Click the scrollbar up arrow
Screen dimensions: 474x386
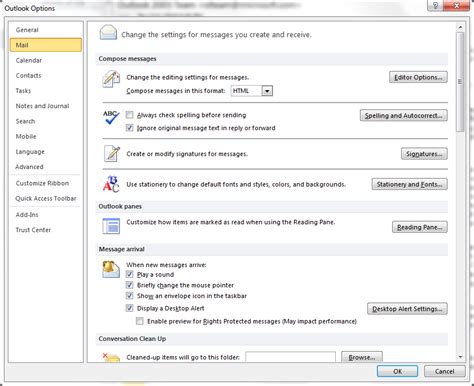point(460,27)
